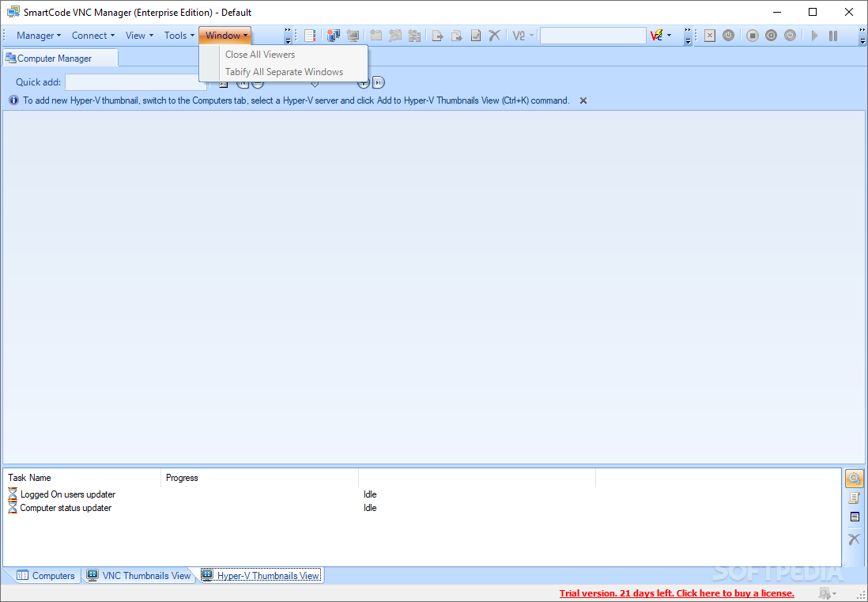Click 'Idle' status of Logged On users updater

[370, 494]
